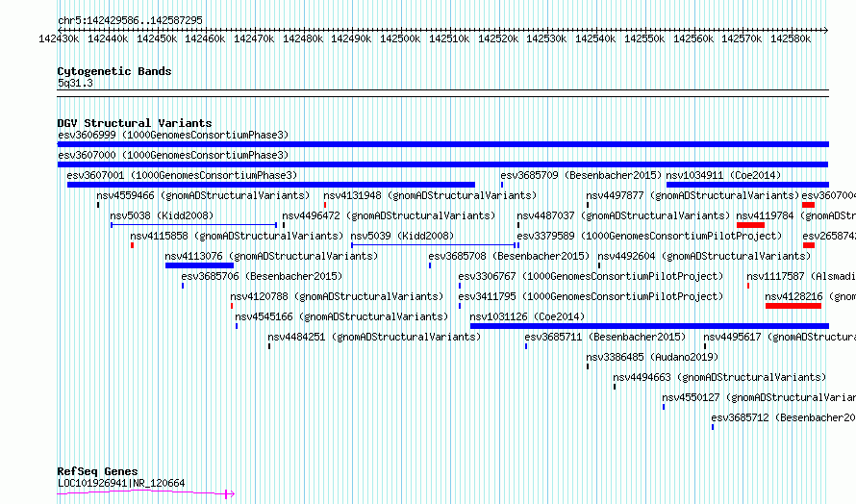Open nsv4545166 gnomAD variant label
This screenshot has height=504, width=856.
[341, 316]
